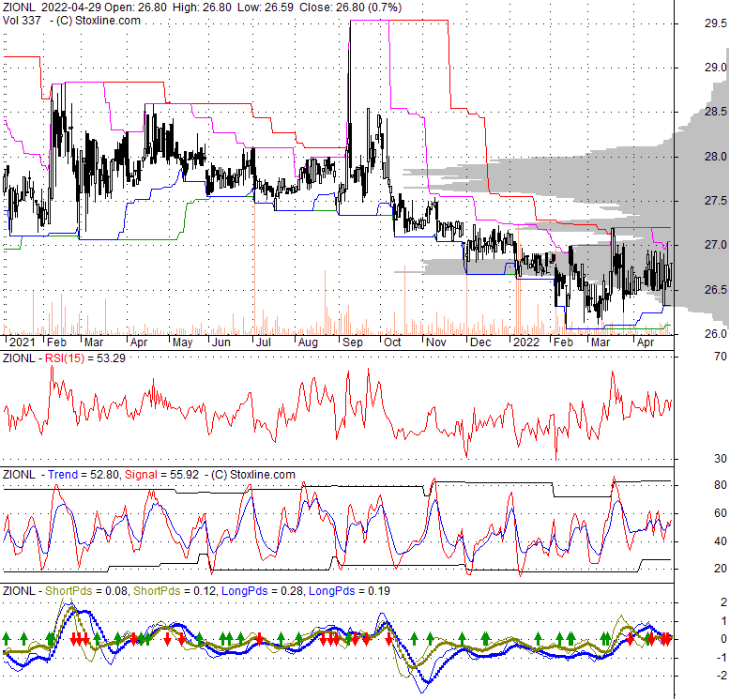Click the ShortPds = 0.08 label
The width and height of the screenshot is (730, 700).
86,590
